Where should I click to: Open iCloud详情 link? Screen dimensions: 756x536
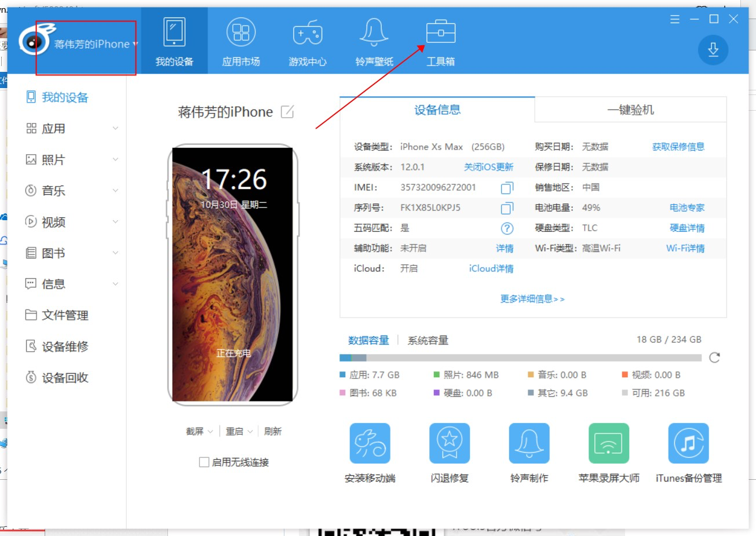point(491,268)
